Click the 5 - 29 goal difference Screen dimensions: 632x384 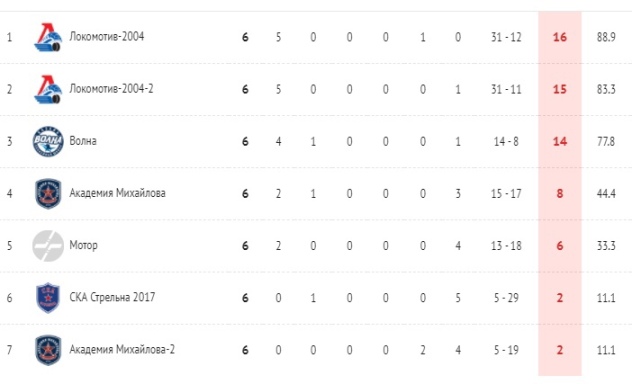(506, 298)
